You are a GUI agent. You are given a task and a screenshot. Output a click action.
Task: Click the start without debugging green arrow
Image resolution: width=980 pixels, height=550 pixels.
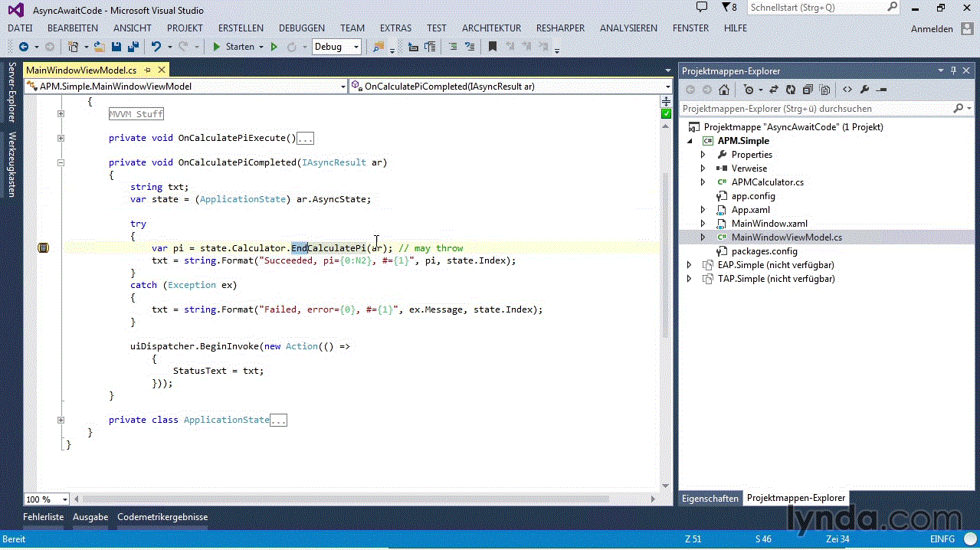[274, 47]
